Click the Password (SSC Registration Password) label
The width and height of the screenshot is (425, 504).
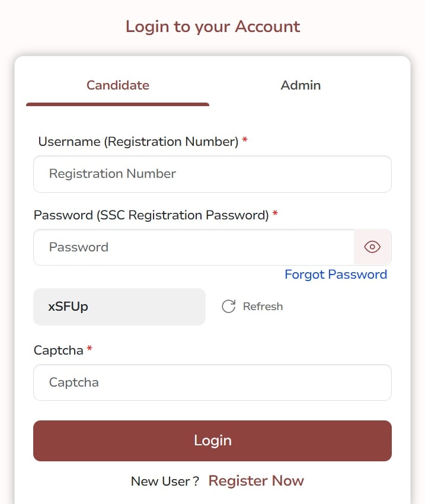pyautogui.click(x=151, y=215)
